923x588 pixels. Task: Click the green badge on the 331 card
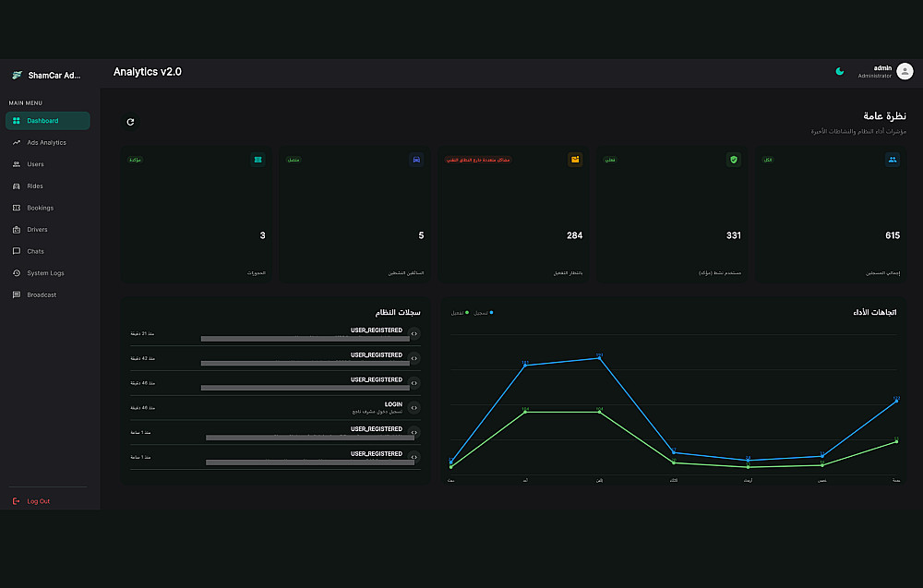pos(610,160)
